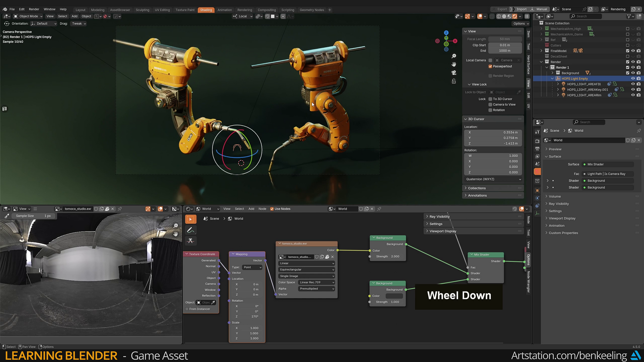Click the outliner filter funnel icon
The height and width of the screenshot is (362, 644).
[x=629, y=16]
